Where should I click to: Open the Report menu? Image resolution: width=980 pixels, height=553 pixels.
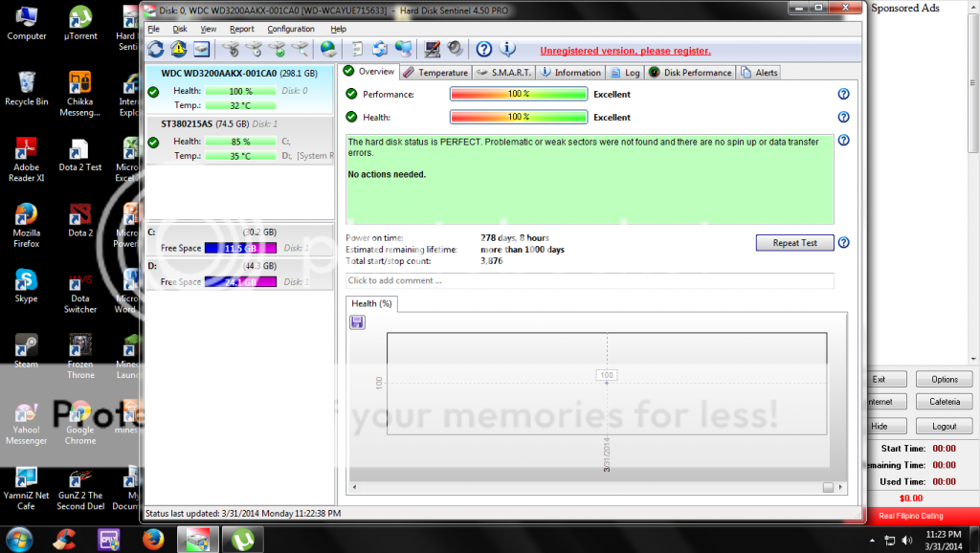tap(241, 29)
